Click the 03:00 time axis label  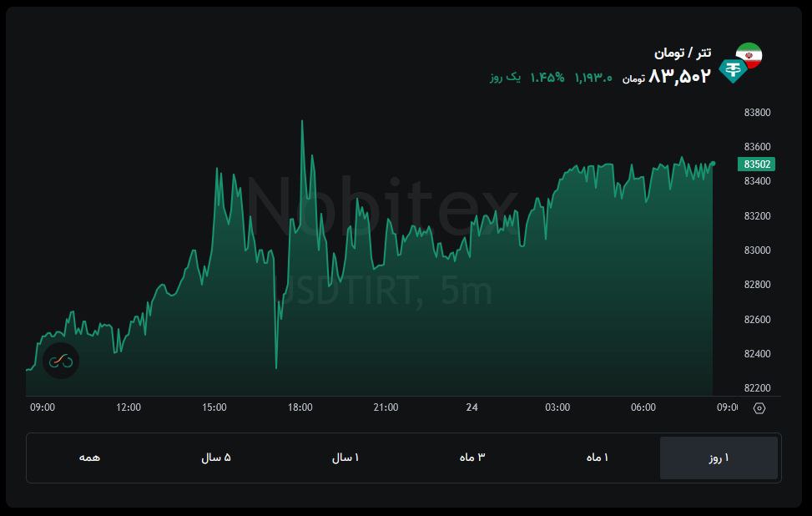coord(557,407)
